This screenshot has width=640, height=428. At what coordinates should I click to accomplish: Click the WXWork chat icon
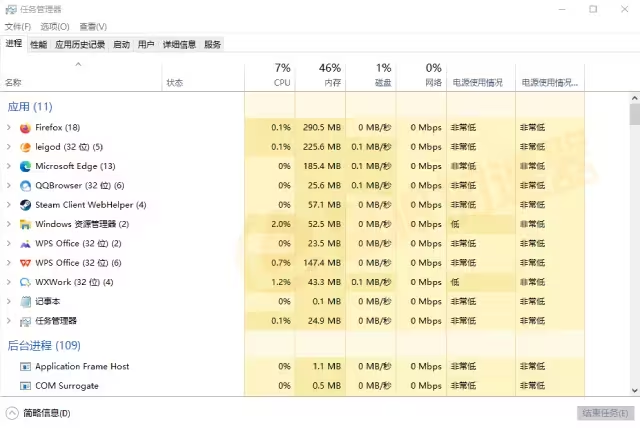25,282
